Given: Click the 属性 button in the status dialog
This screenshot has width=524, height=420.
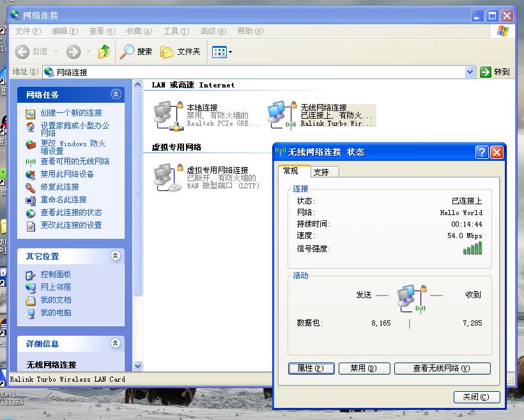Looking at the screenshot, I should pyautogui.click(x=311, y=368).
